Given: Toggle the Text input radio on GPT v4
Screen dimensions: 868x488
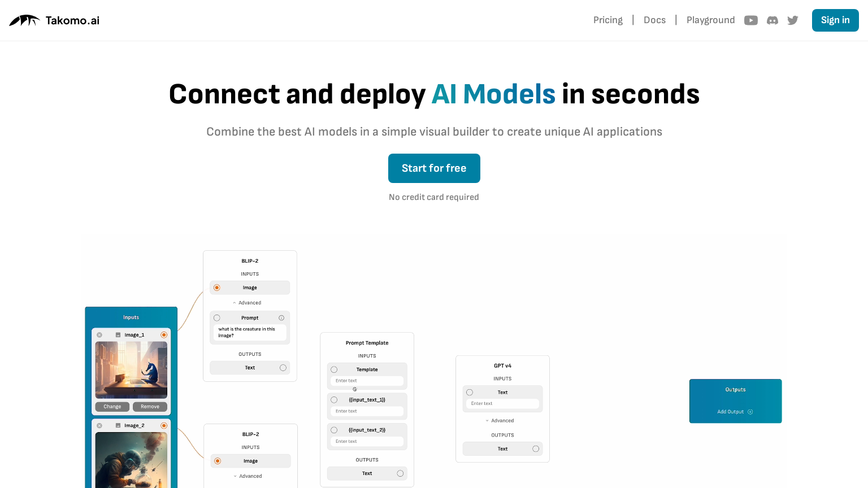Looking at the screenshot, I should (x=470, y=392).
